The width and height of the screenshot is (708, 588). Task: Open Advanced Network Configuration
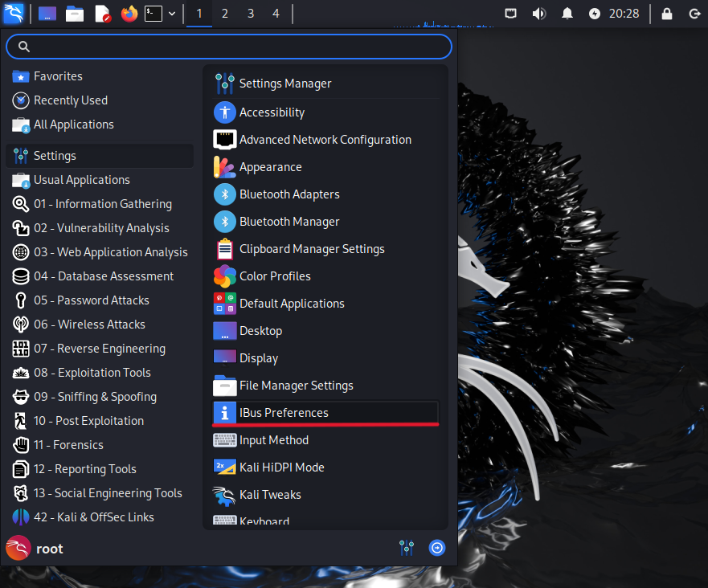(325, 140)
